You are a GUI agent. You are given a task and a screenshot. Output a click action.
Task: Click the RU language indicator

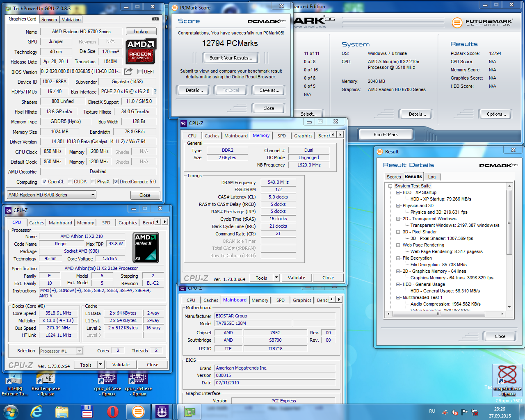pyautogui.click(x=432, y=411)
